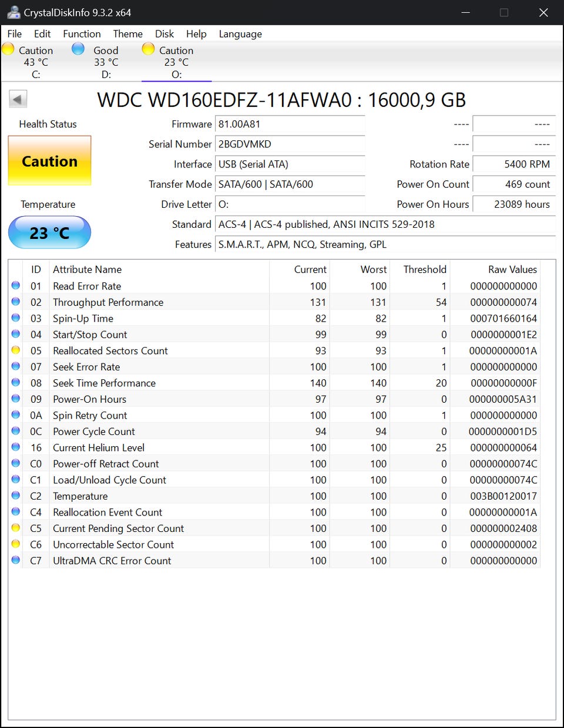Open the Disk menu
The image size is (564, 728).
(x=164, y=34)
